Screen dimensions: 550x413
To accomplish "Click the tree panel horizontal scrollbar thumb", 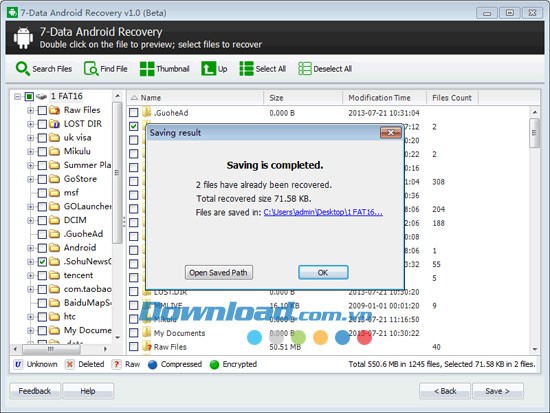I will pyautogui.click(x=51, y=349).
